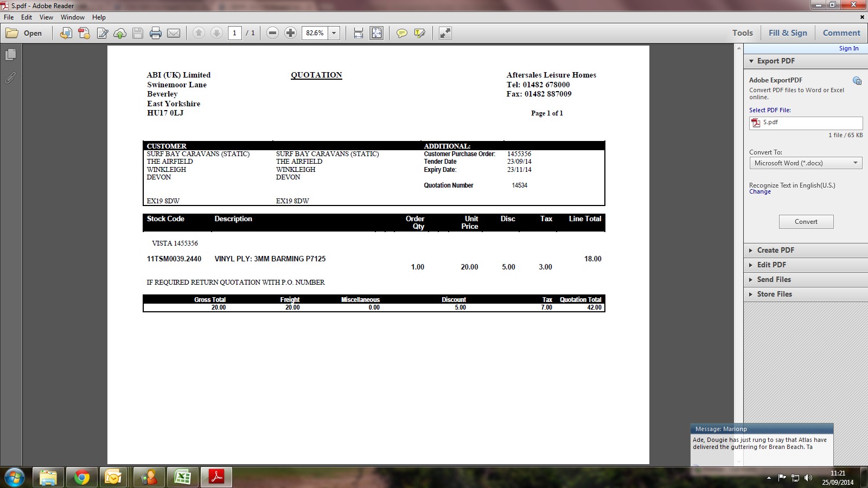Go to next page using down arrow
Image resolution: width=868 pixels, height=488 pixels.
tap(216, 33)
